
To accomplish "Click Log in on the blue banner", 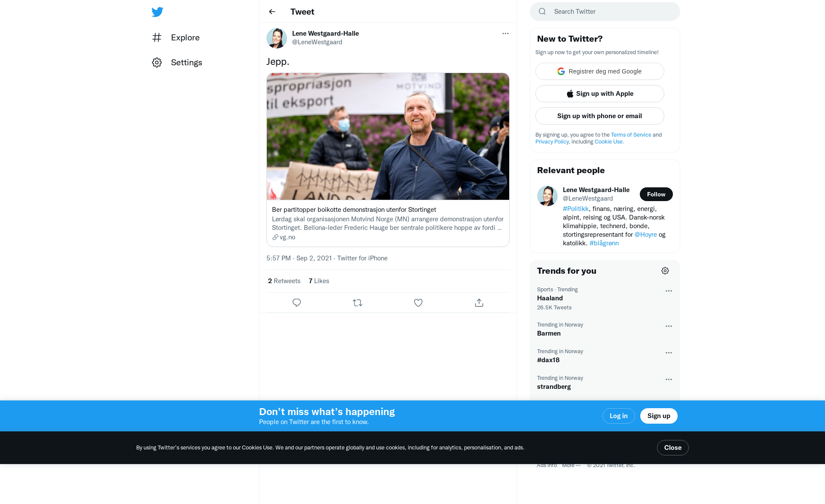I will [x=619, y=416].
